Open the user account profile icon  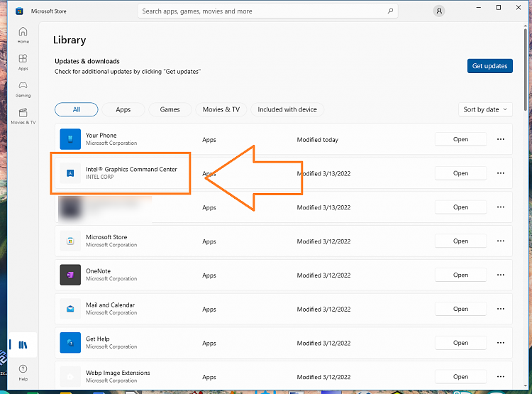click(439, 11)
